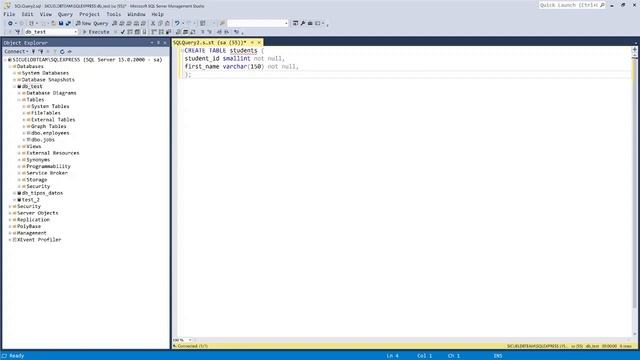Select the Programmability folder
The height and width of the screenshot is (360, 640).
[48, 166]
